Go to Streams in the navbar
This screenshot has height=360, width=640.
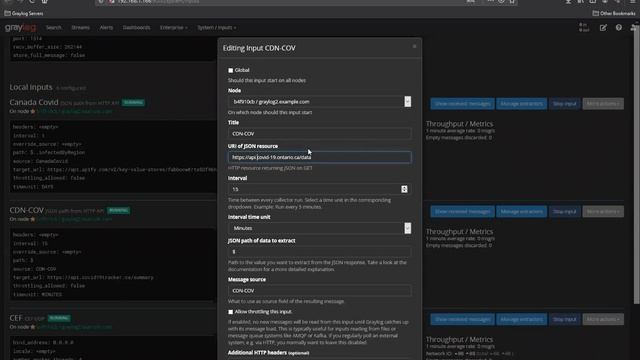click(80, 28)
